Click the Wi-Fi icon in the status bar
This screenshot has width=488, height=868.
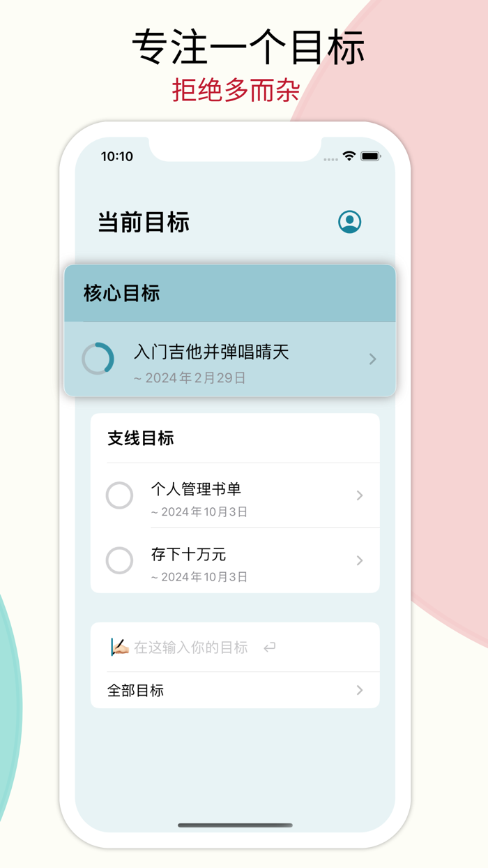point(349,156)
